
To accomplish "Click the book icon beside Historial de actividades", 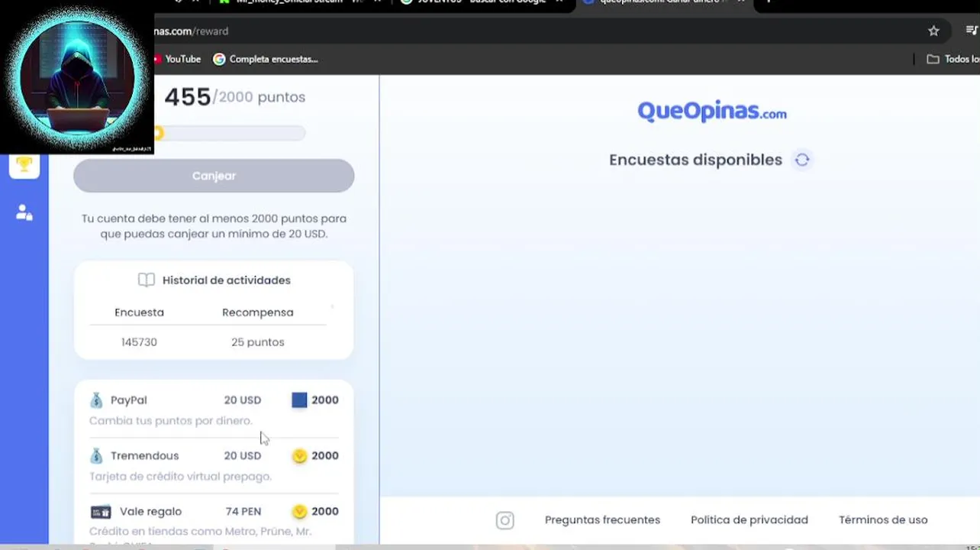I will coord(146,280).
